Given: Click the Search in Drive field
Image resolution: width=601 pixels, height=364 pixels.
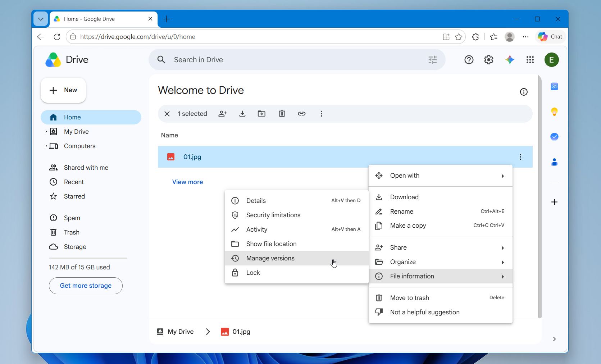Looking at the screenshot, I should click(297, 60).
